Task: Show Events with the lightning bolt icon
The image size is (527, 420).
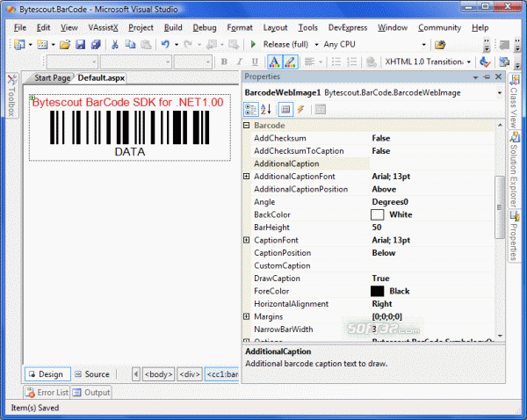Action: click(300, 109)
